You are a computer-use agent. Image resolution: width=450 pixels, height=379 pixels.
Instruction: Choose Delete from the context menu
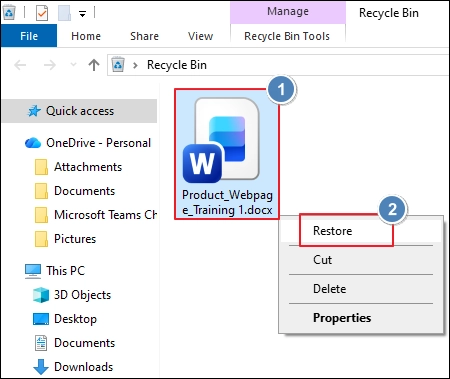361,289
